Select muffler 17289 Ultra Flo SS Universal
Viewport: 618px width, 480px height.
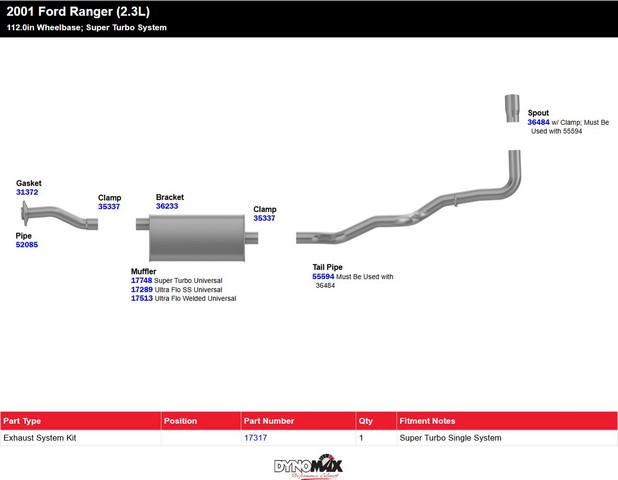tap(141, 290)
